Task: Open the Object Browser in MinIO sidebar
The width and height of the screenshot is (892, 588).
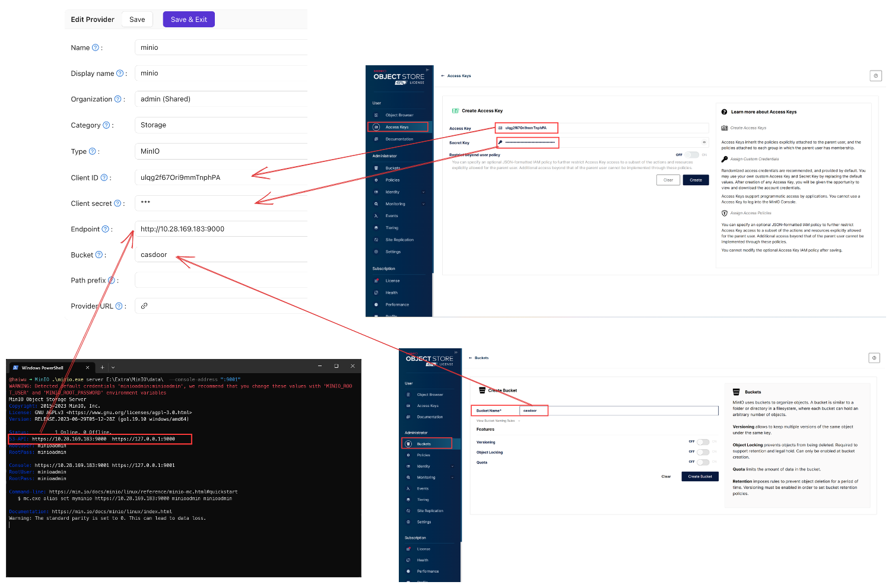Action: click(398, 115)
